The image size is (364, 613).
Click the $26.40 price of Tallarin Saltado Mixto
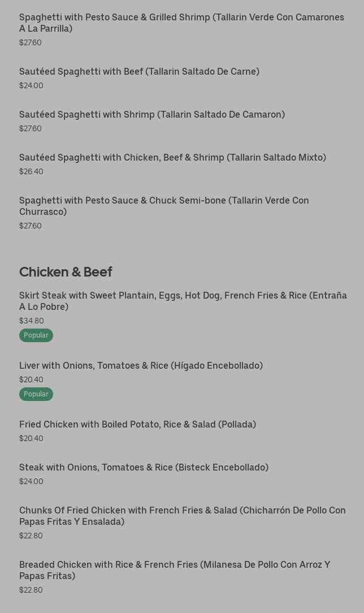31,171
